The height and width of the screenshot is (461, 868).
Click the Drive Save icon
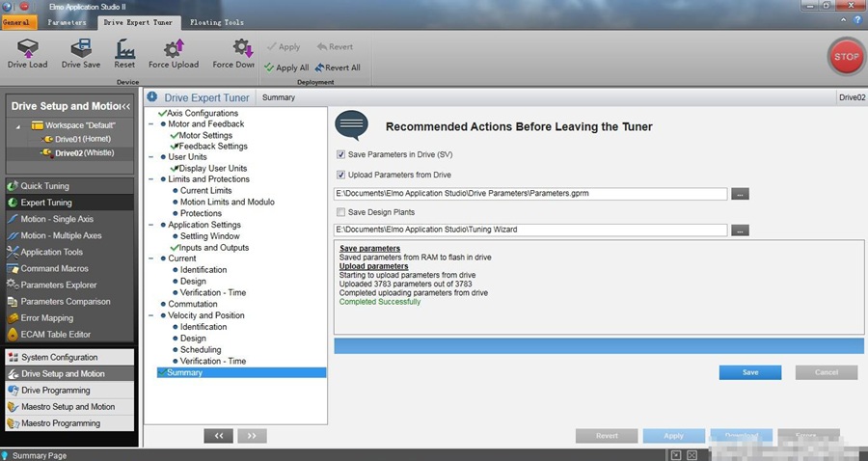click(x=81, y=49)
